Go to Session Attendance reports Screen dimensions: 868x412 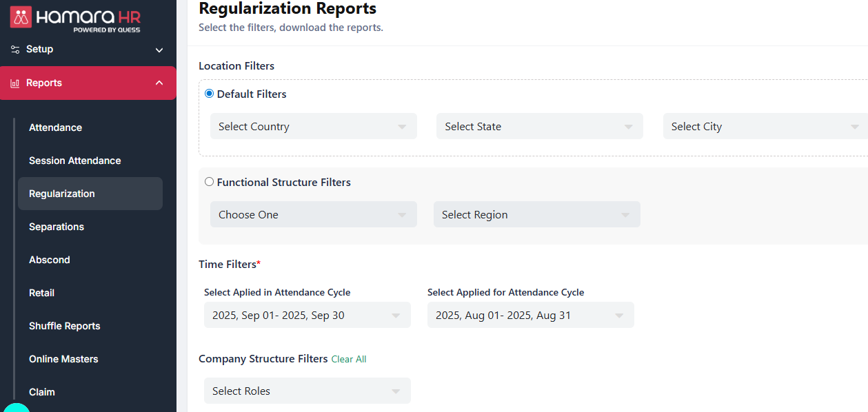tap(75, 161)
